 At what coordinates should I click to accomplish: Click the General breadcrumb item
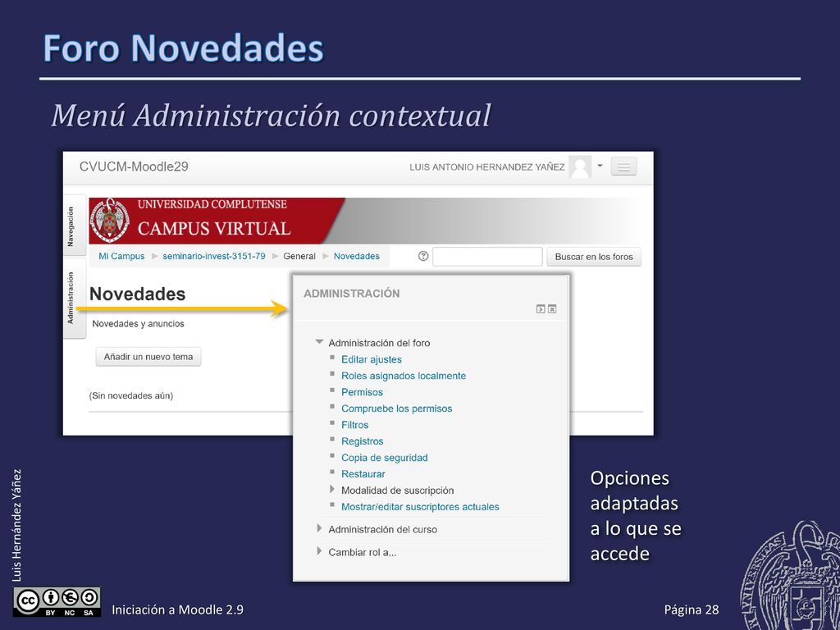(299, 256)
